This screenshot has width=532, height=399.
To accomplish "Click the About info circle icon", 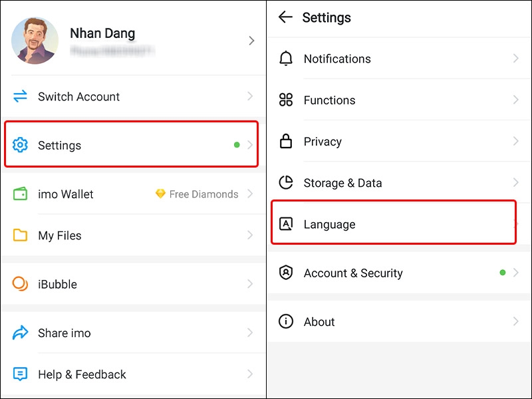I will click(286, 321).
